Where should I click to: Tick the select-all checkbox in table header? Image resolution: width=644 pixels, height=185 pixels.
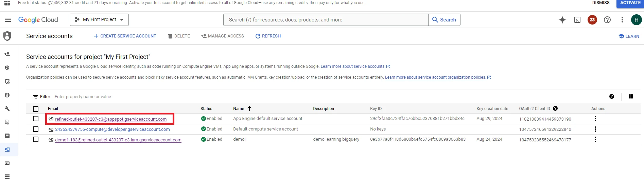tap(36, 109)
